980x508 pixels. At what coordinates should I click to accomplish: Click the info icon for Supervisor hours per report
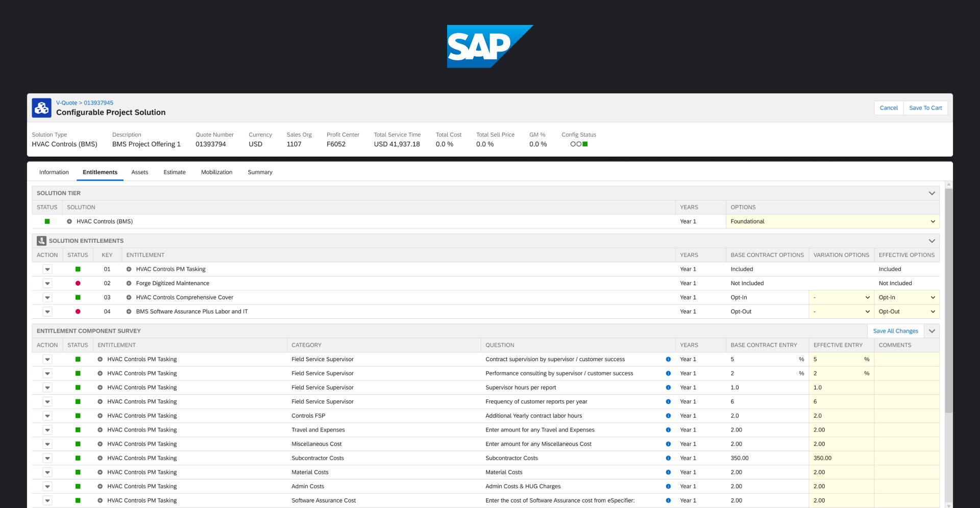tap(668, 388)
